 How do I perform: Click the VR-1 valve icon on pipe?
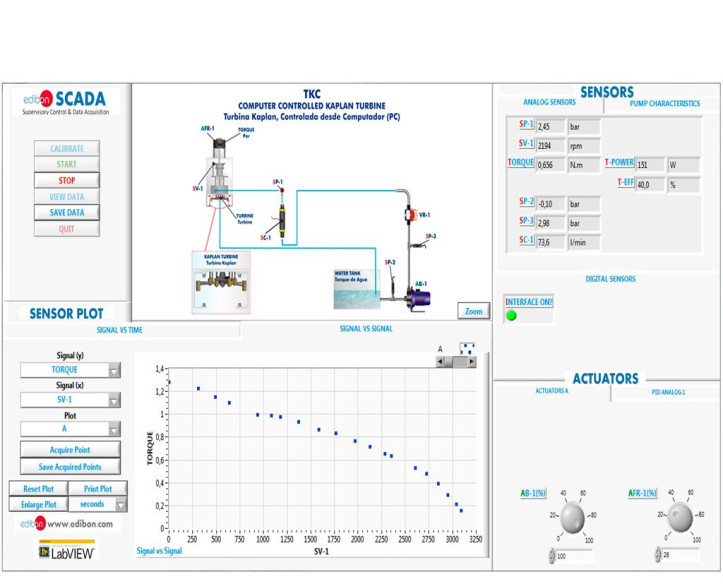coord(408,215)
